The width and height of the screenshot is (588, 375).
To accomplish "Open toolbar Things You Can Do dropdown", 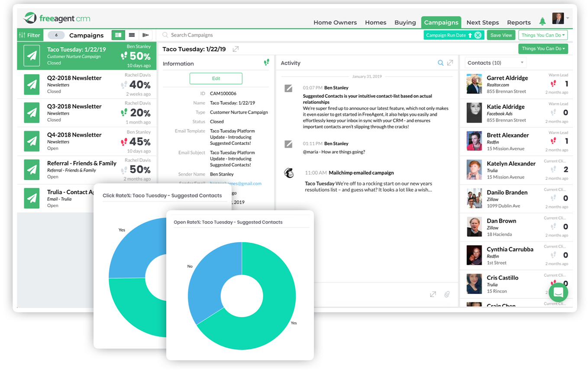I will (x=543, y=35).
